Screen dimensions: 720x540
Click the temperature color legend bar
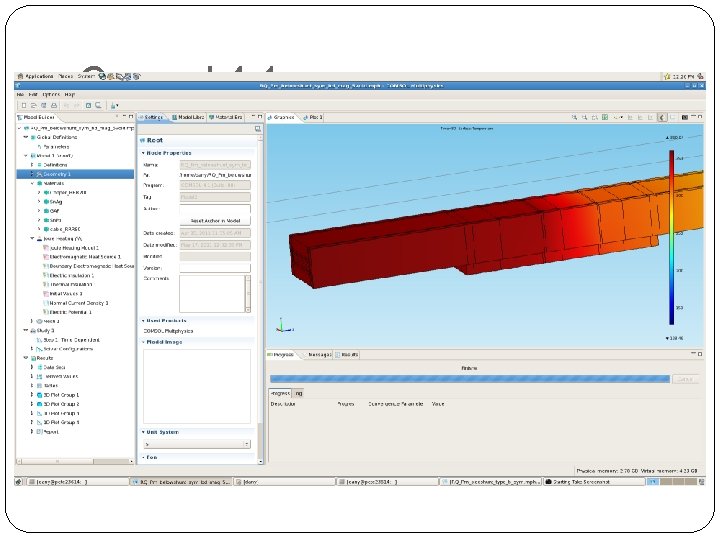click(x=671, y=238)
